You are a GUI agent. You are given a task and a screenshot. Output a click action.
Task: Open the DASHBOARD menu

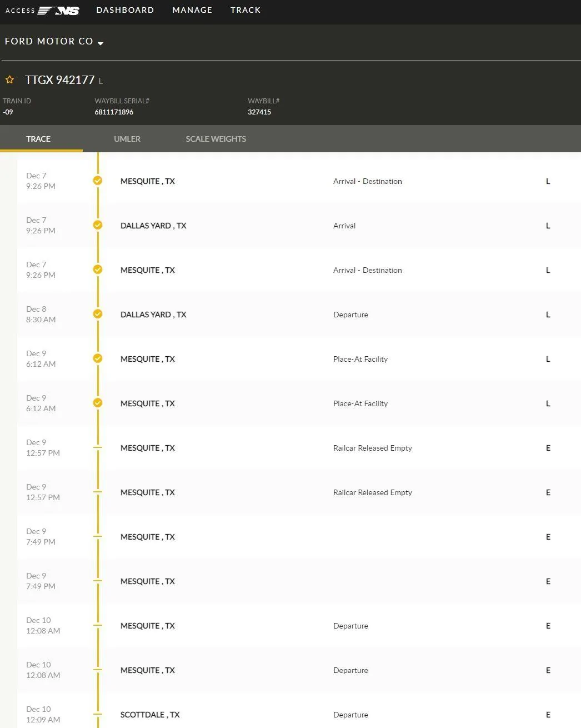(125, 10)
